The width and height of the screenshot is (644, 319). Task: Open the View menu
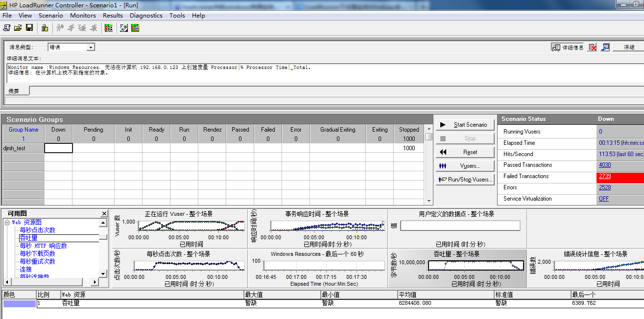pos(25,15)
